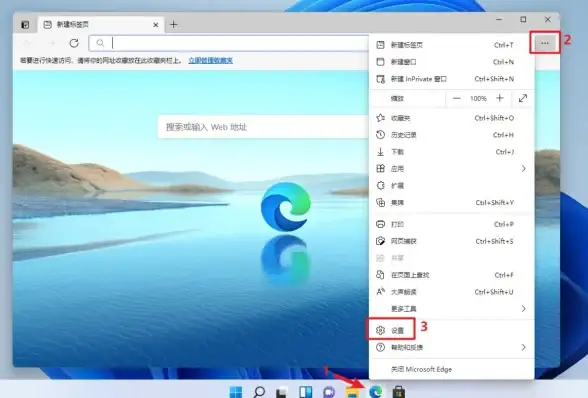
Task: Open Microsoft Store icon on taskbar
Action: [399, 392]
